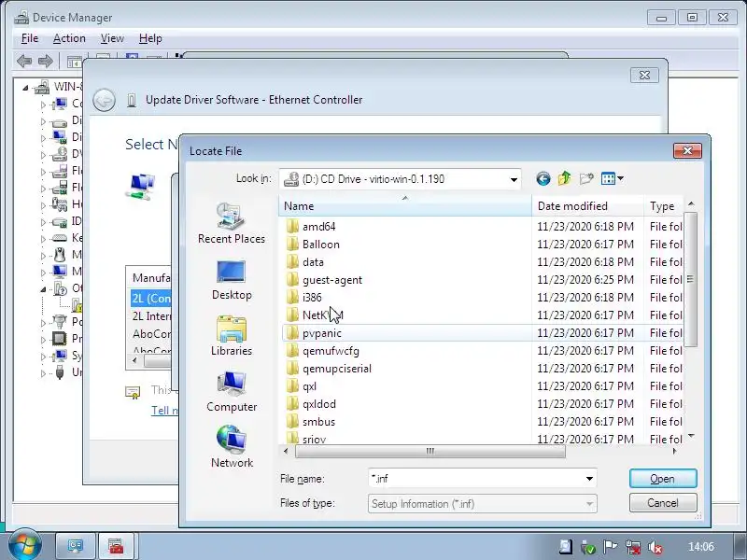
Task: Select 2L (Con... manufacturer in list
Action: pyautogui.click(x=151, y=298)
